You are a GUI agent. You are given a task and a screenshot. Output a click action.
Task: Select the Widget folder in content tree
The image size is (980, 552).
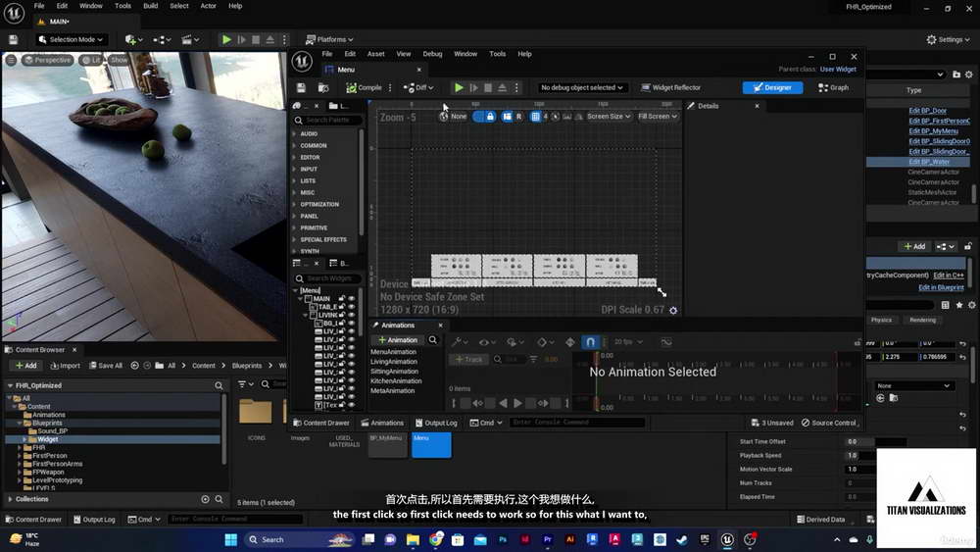click(x=47, y=439)
